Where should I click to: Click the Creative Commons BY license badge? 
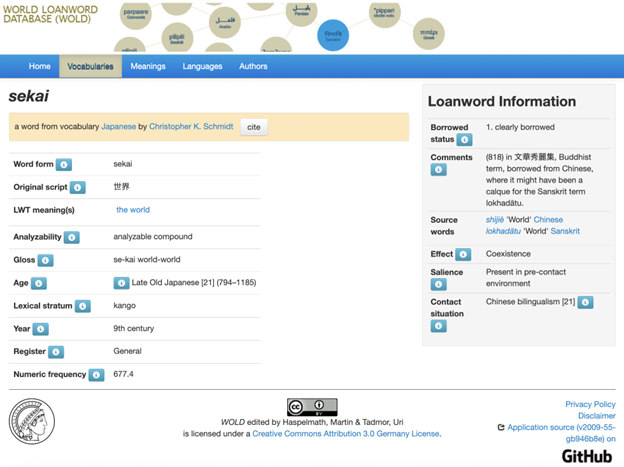(312, 407)
